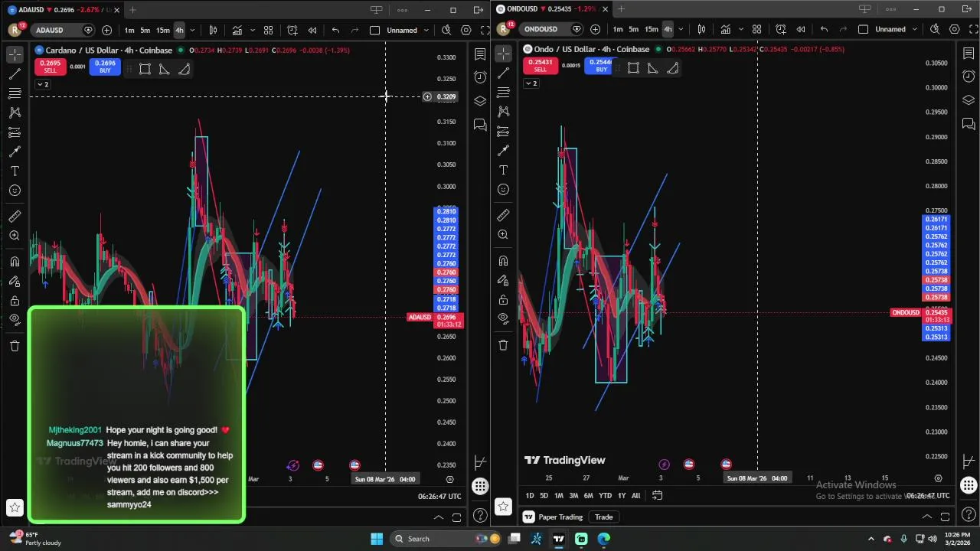Open quick search in ADAUSD top toolbar
The width and height of the screenshot is (980, 551).
pyautogui.click(x=446, y=30)
